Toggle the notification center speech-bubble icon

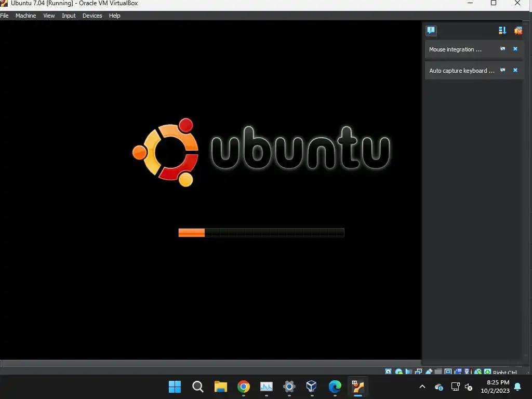coord(431,31)
